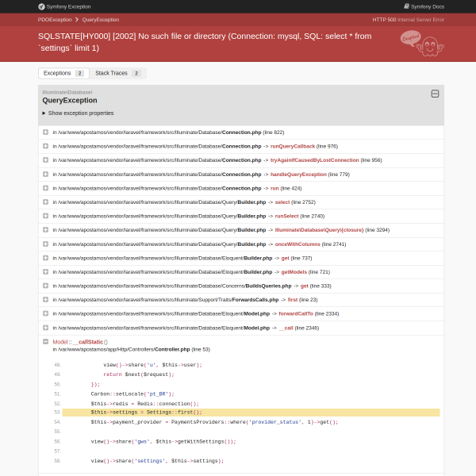Expand the handleQueryException line 779 trace
This screenshot has width=476, height=476.
(45, 175)
